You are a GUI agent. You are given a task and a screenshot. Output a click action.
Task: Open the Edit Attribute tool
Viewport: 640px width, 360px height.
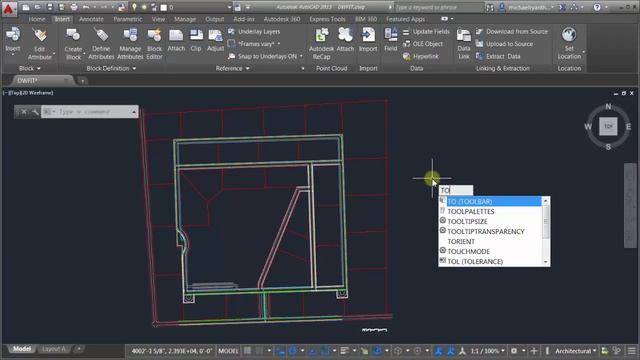tap(40, 44)
